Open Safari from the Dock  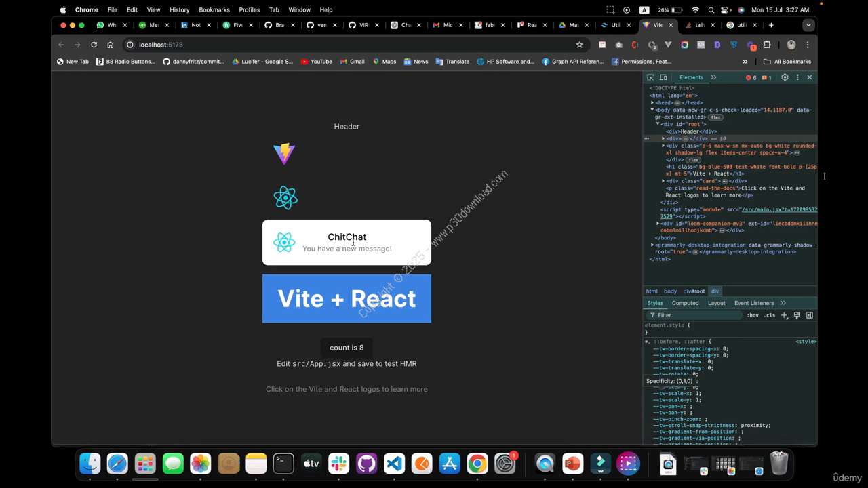pyautogui.click(x=117, y=464)
